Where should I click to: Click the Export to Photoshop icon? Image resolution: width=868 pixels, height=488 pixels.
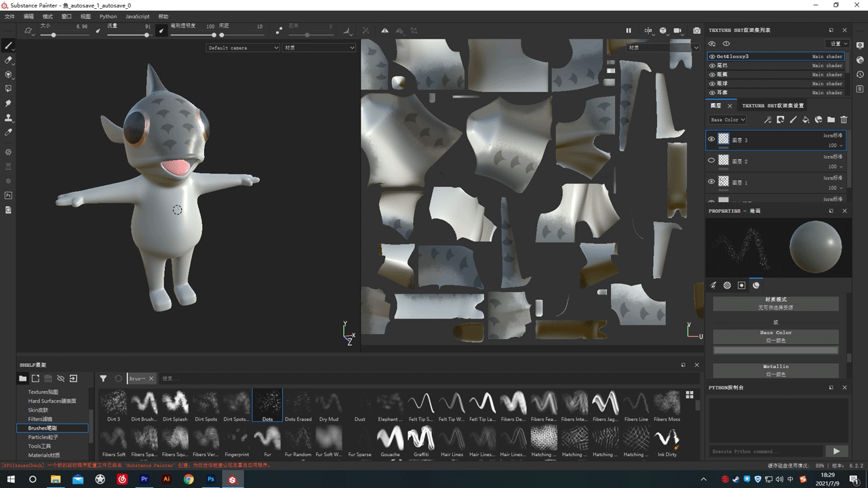coord(8,195)
